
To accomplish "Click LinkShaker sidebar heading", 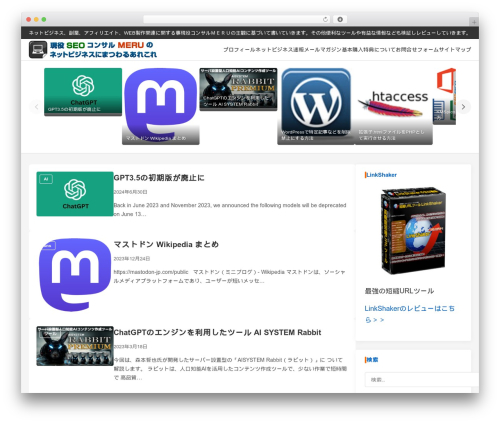I will point(381,175).
